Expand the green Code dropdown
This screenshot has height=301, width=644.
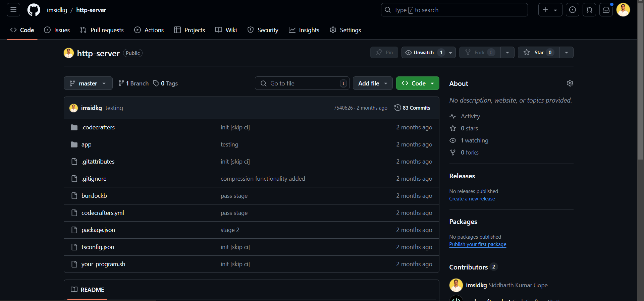(417, 83)
